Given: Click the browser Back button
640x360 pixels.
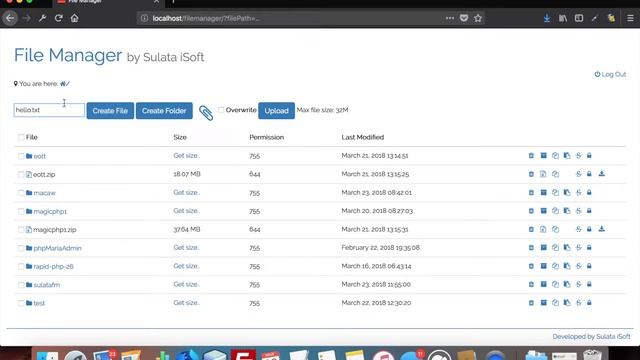Looking at the screenshot, I should point(10,18).
